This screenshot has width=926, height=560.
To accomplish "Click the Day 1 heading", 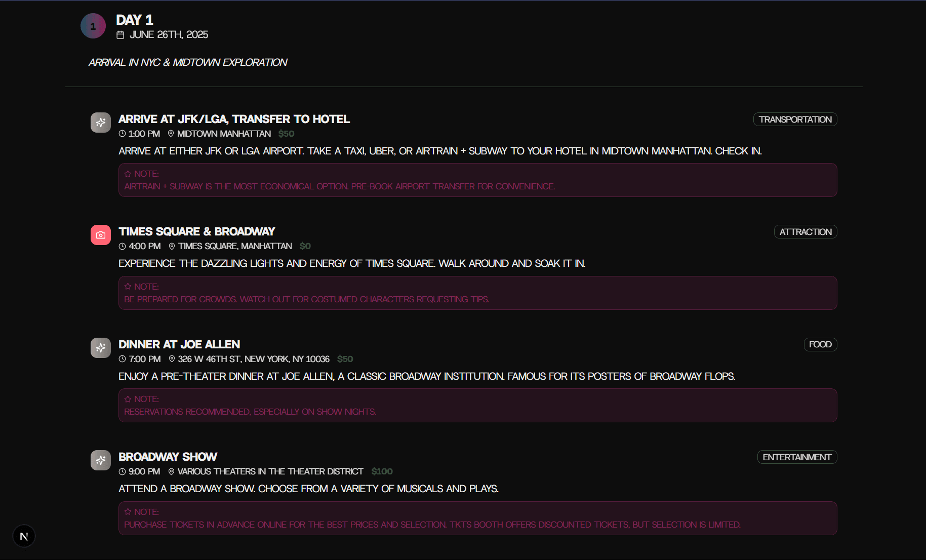I will tap(135, 20).
